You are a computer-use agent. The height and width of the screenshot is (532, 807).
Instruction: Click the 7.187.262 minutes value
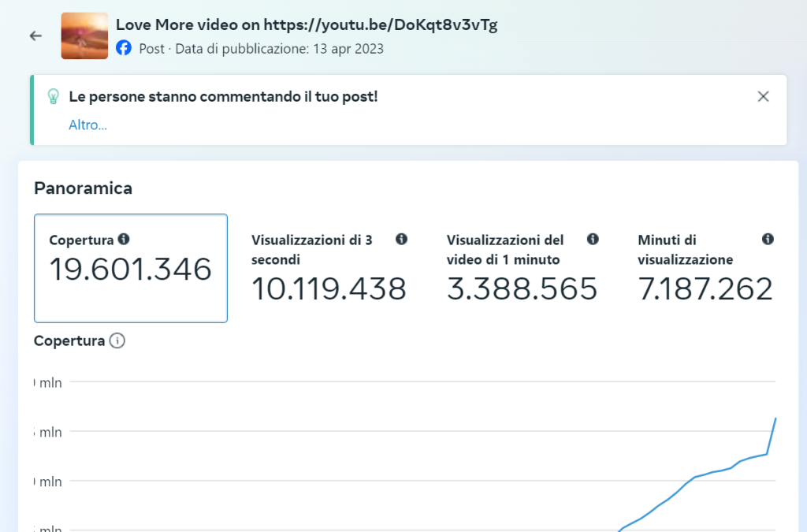(x=705, y=289)
